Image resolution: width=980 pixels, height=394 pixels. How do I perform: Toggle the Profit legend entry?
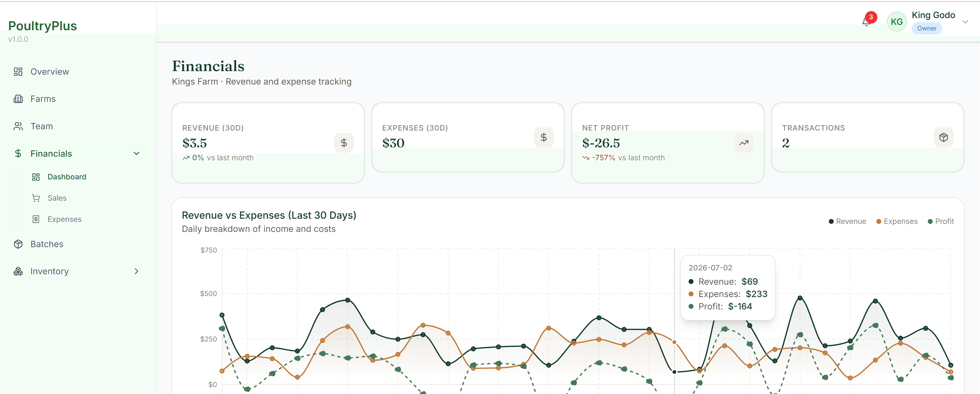pyautogui.click(x=940, y=222)
